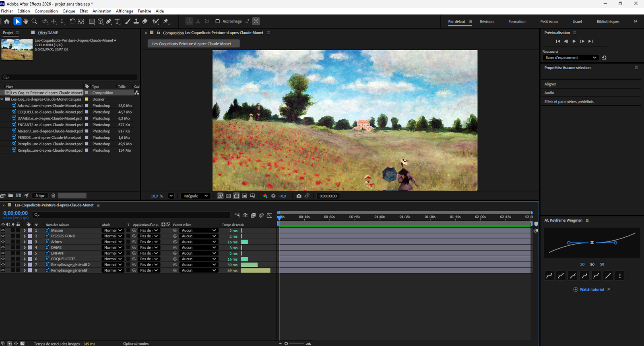Select the Roto Brush tool
This screenshot has width=644, height=346.
pyautogui.click(x=155, y=21)
